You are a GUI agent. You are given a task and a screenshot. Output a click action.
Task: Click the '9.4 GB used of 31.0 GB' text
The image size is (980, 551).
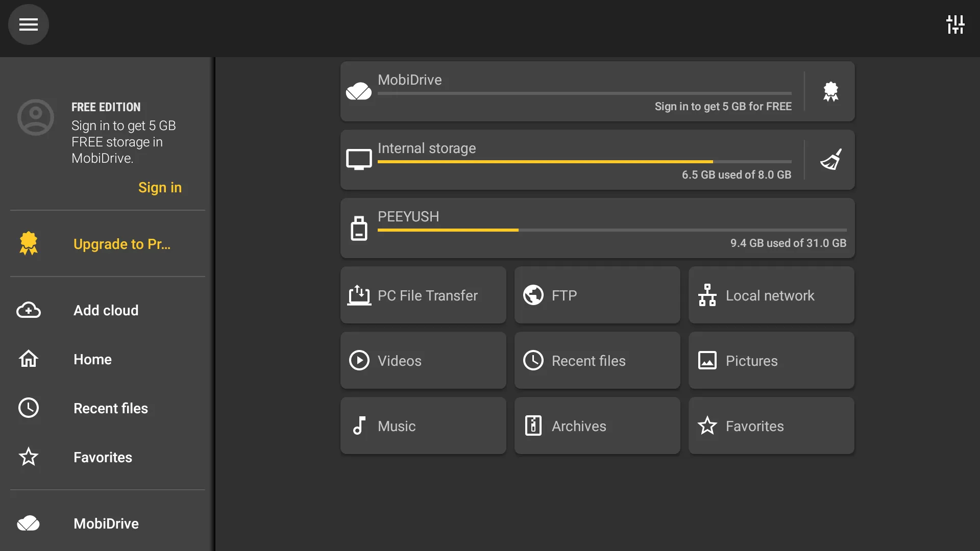788,243
